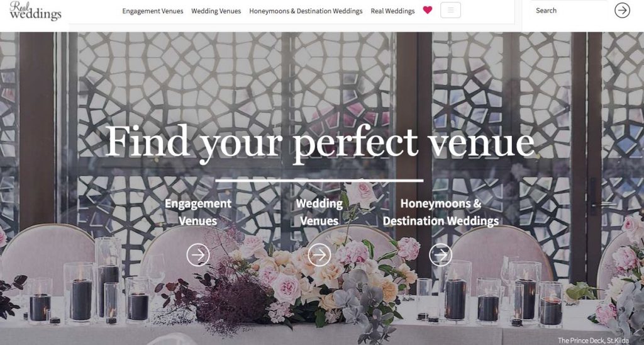The height and width of the screenshot is (345, 644).
Task: Click the arrow icon under Wedding Venues heading
Action: tap(319, 255)
